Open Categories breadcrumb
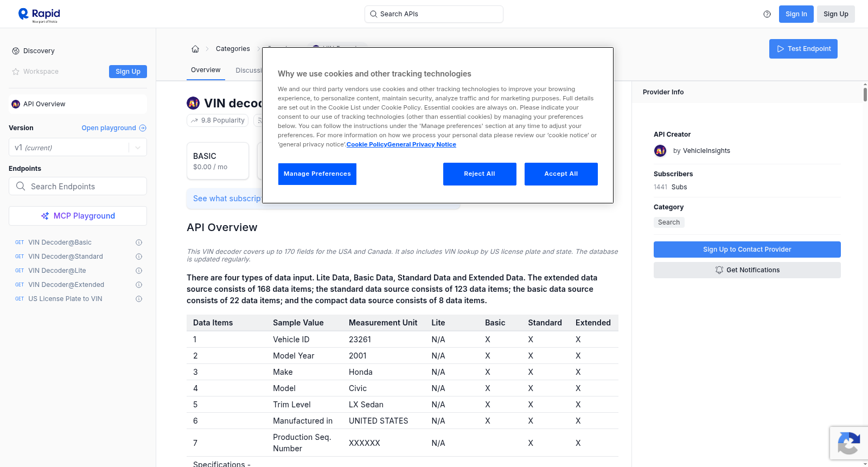 click(233, 49)
